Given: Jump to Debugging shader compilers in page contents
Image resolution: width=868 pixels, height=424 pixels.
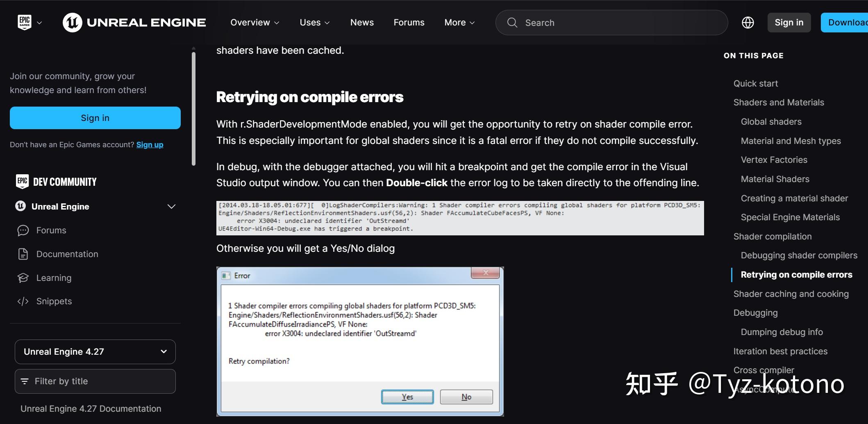Looking at the screenshot, I should pyautogui.click(x=798, y=255).
